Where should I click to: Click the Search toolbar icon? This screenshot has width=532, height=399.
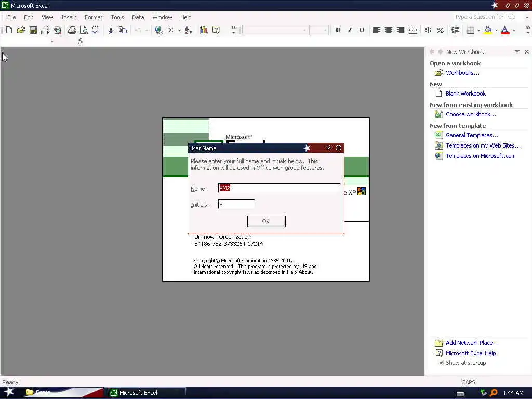click(x=57, y=30)
